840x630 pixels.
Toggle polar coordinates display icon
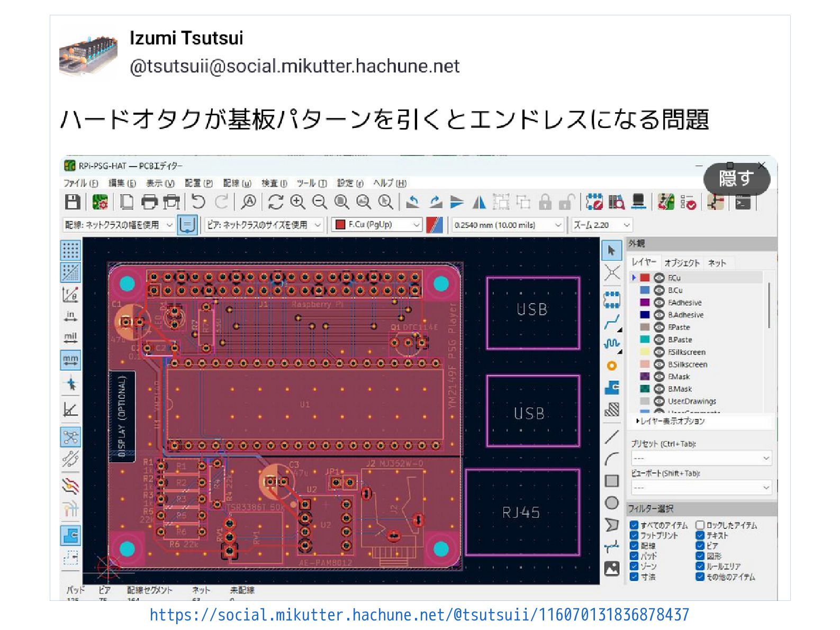point(70,294)
